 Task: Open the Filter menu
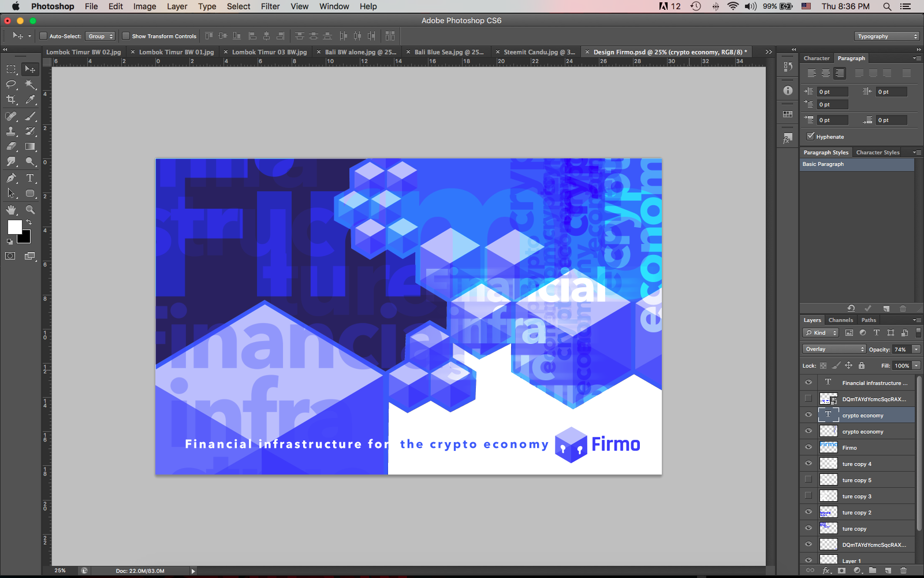click(270, 6)
